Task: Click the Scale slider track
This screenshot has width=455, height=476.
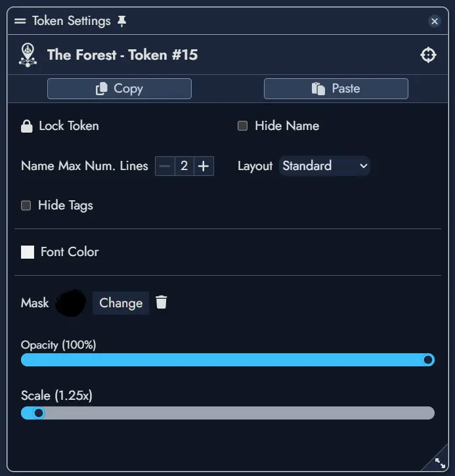Action: (236, 413)
